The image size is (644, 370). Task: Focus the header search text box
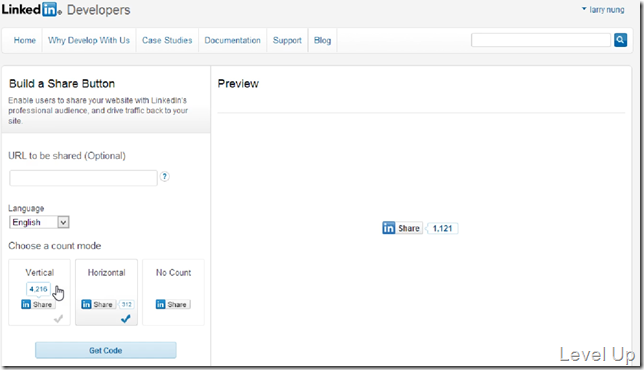[x=541, y=40]
